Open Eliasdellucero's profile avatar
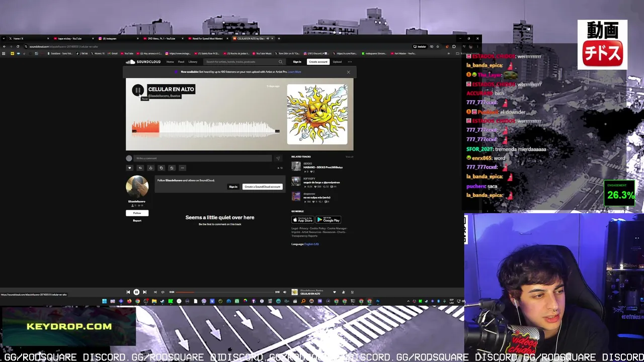This screenshot has height=362, width=644. tap(137, 187)
